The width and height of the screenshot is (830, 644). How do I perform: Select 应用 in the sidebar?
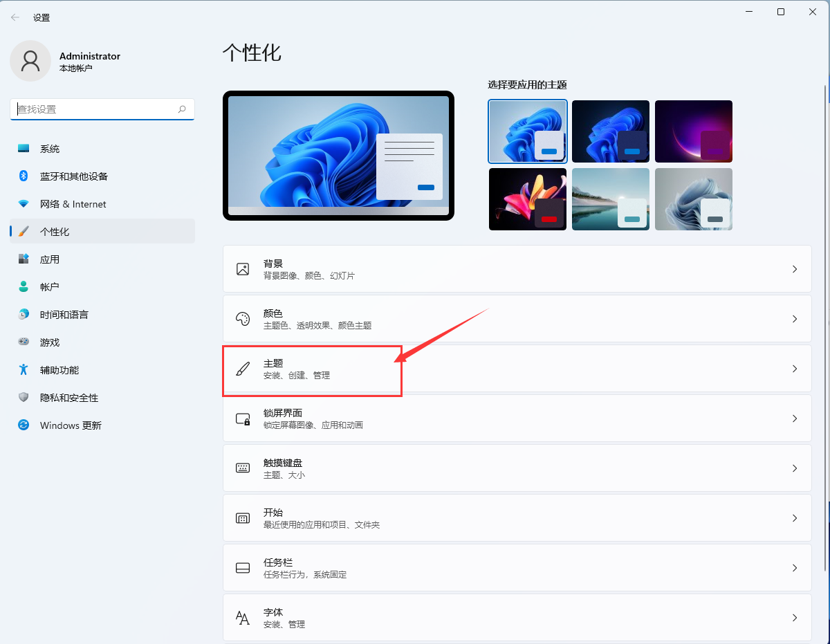coord(102,259)
